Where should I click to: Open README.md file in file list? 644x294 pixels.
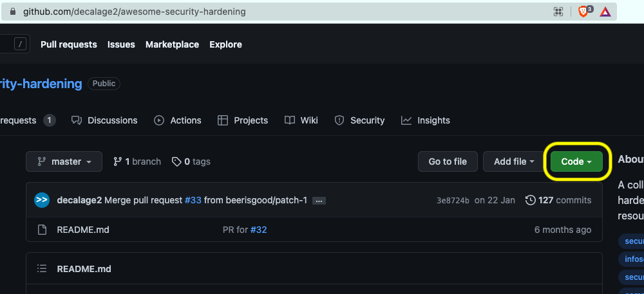click(83, 230)
